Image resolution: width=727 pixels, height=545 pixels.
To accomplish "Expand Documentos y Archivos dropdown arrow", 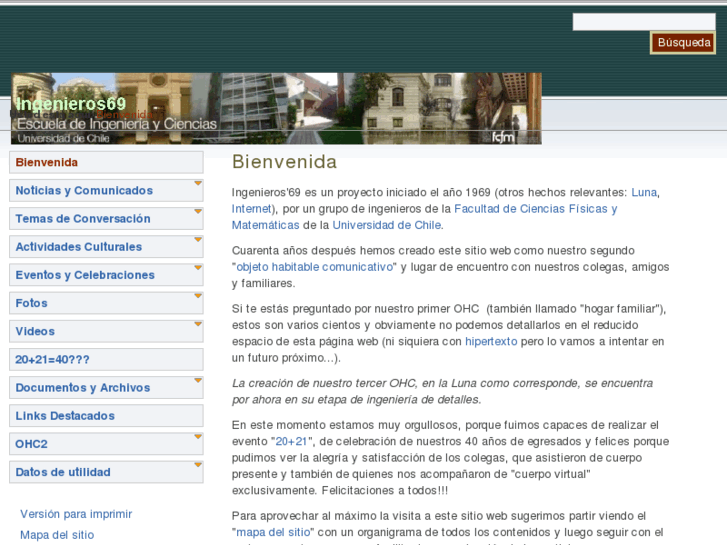I will pos(198,381).
